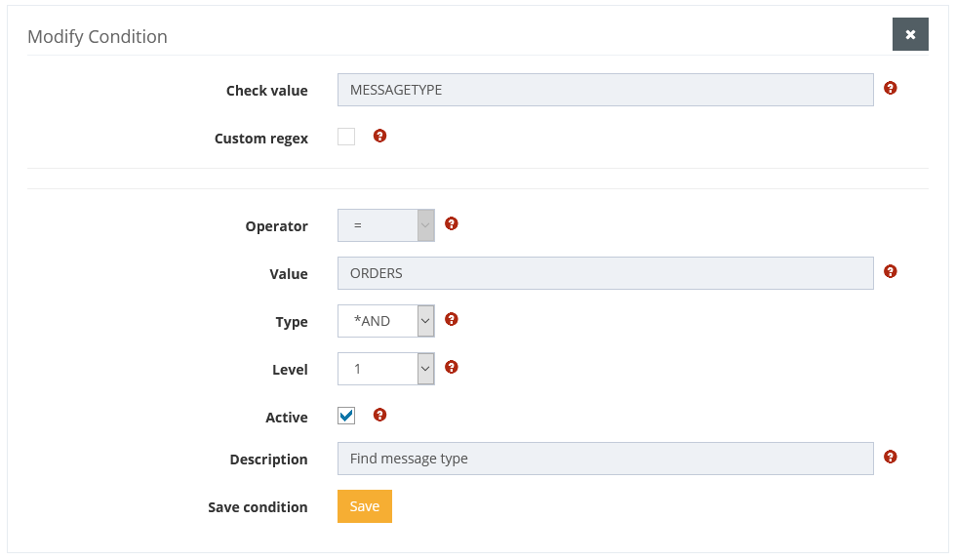
Task: Click the Check value field containing MESSAGETYPE
Action: (x=605, y=90)
